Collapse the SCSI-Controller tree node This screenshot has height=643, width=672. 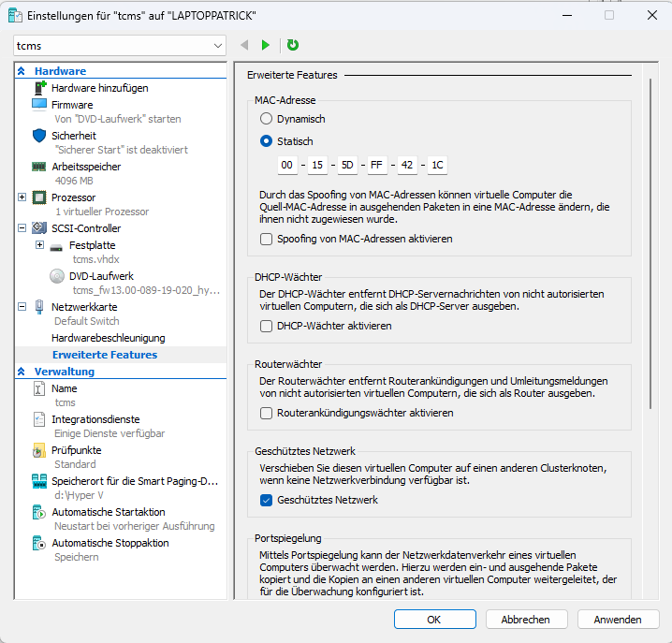pyautogui.click(x=22, y=228)
